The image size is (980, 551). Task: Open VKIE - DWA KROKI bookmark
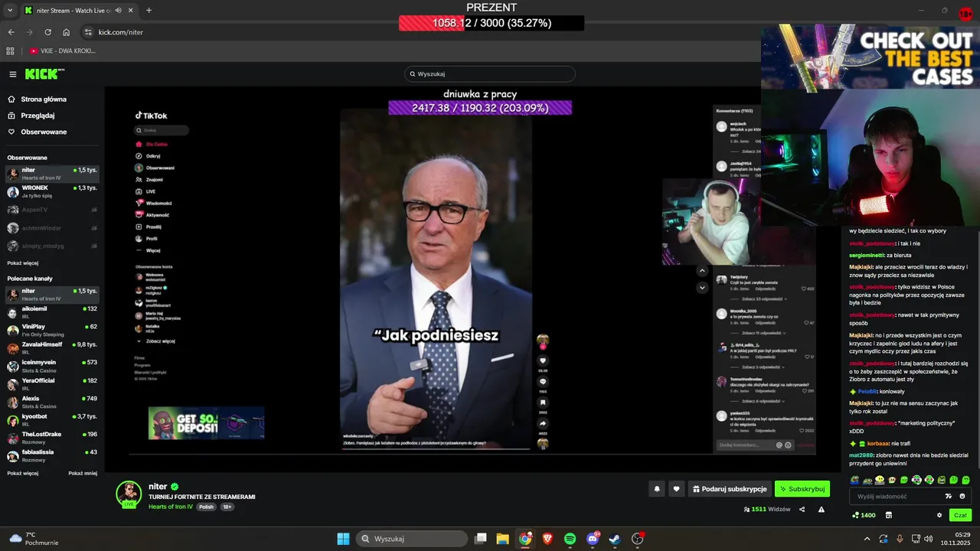63,51
